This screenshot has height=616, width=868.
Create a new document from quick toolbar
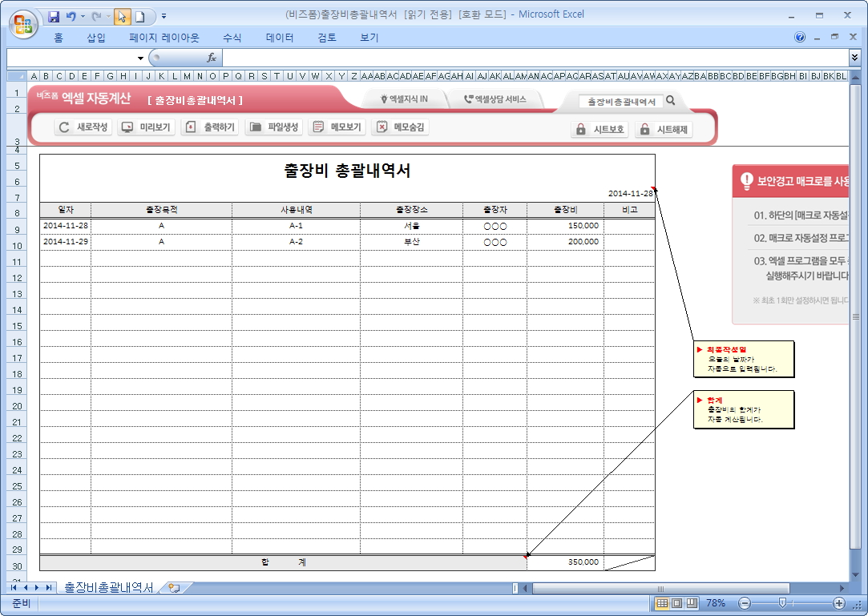[140, 17]
